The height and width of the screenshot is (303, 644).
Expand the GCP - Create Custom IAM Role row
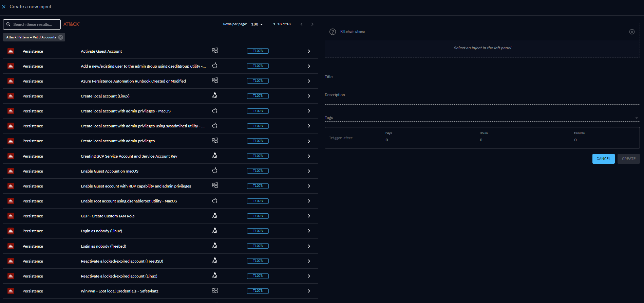pyautogui.click(x=309, y=216)
